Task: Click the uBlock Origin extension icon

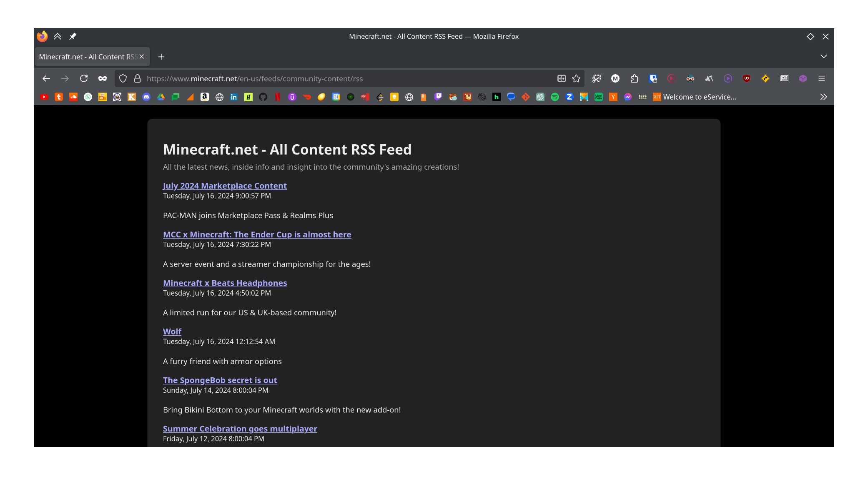Action: click(x=747, y=78)
